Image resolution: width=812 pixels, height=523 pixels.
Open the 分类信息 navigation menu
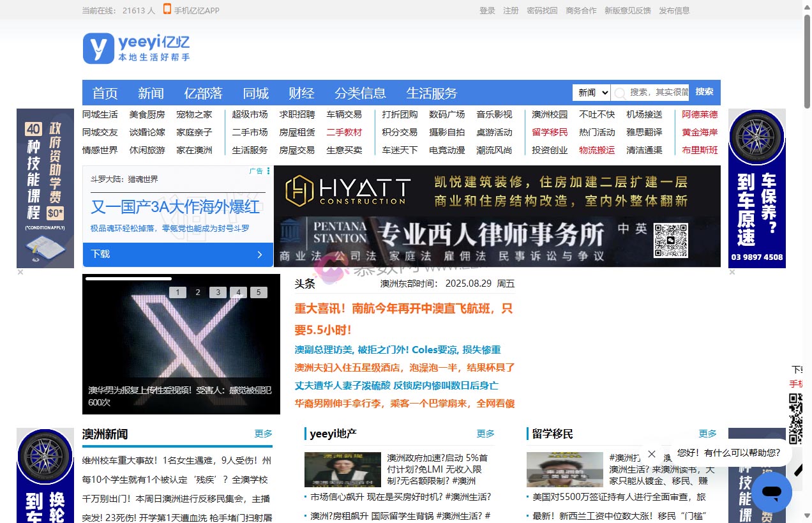pos(360,93)
